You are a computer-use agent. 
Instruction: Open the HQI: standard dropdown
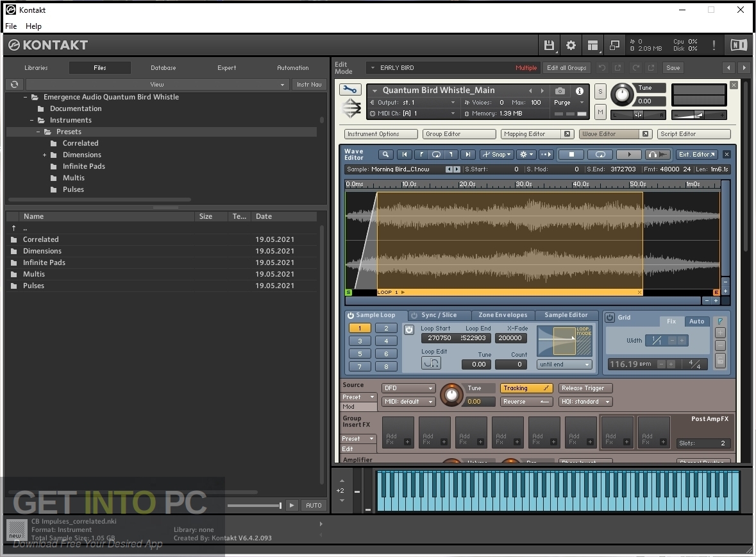585,402
